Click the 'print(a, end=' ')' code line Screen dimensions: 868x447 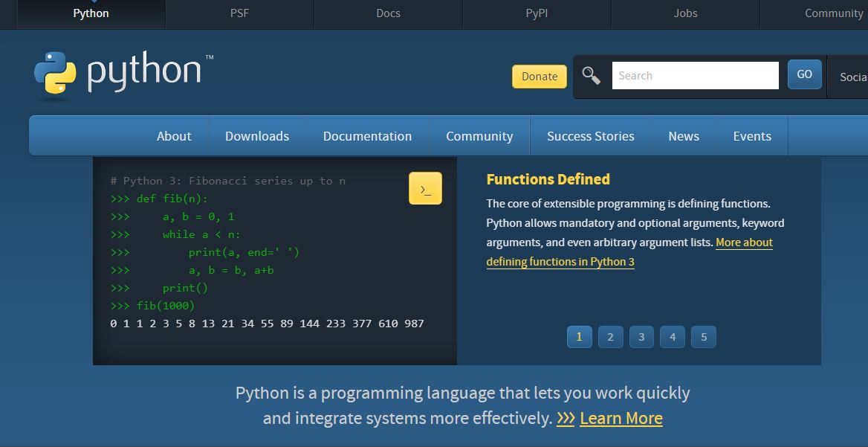pyautogui.click(x=205, y=253)
